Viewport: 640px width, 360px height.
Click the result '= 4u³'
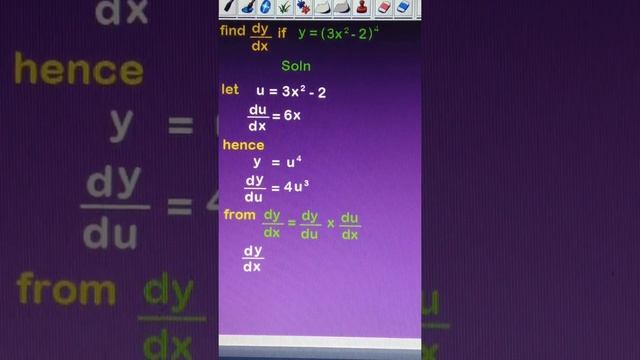point(290,187)
